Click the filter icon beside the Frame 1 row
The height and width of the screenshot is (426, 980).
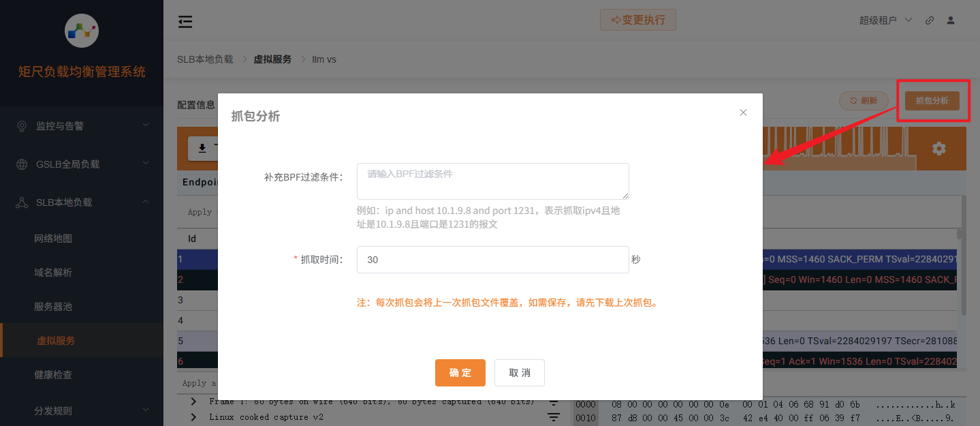tap(553, 401)
